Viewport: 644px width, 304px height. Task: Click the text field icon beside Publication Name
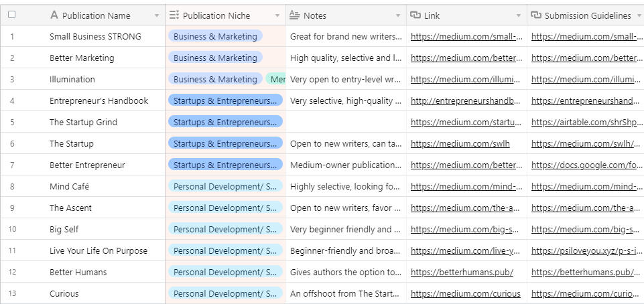(x=54, y=15)
